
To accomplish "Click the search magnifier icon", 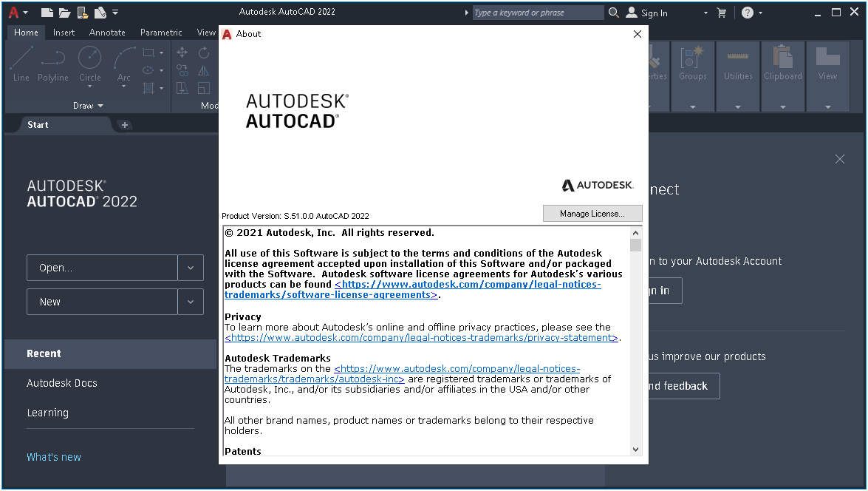I will point(613,12).
